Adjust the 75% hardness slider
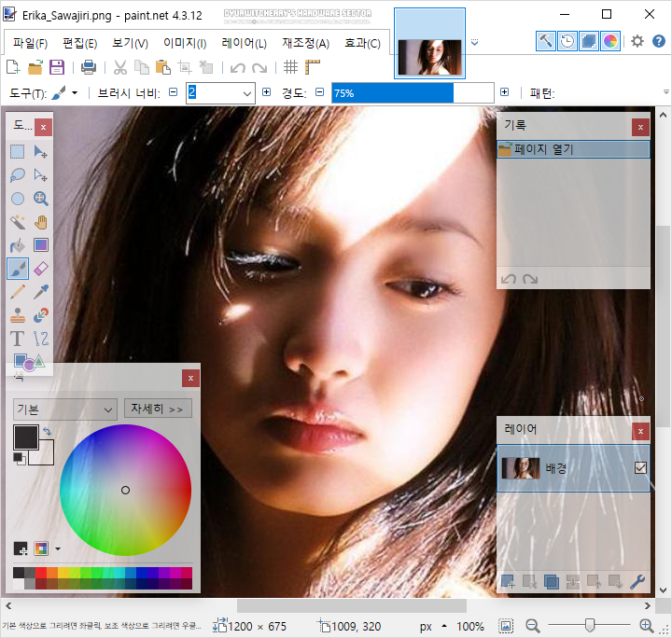This screenshot has width=672, height=638. 413,93
